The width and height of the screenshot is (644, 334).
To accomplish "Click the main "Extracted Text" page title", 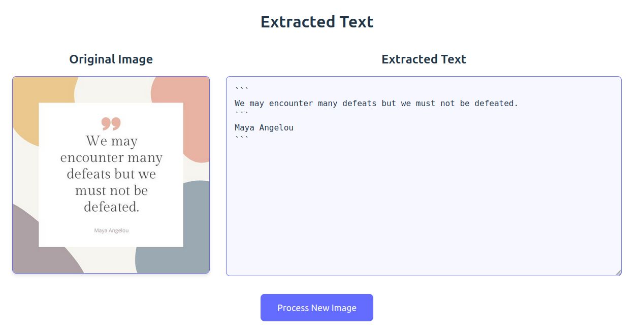I will click(317, 22).
